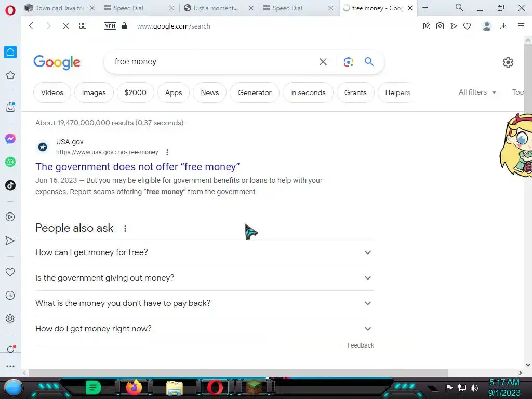Click the horizontal scrollbar
Image resolution: width=532 pixels, height=399 pixels.
click(238, 373)
